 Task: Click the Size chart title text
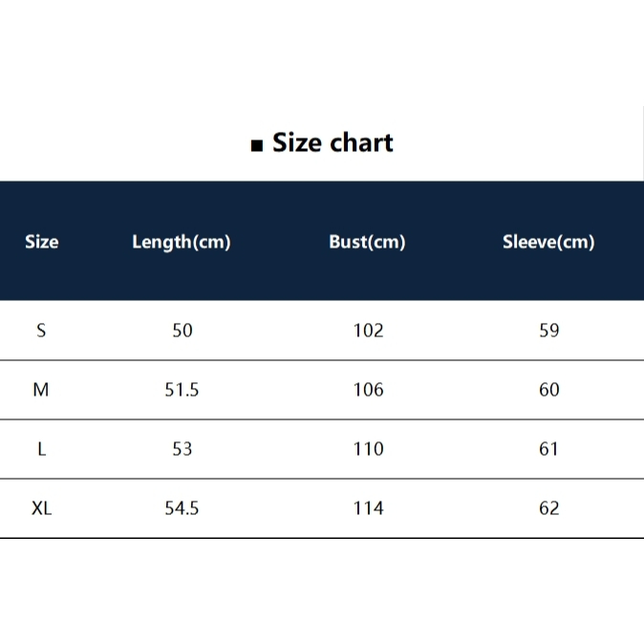tap(333, 143)
